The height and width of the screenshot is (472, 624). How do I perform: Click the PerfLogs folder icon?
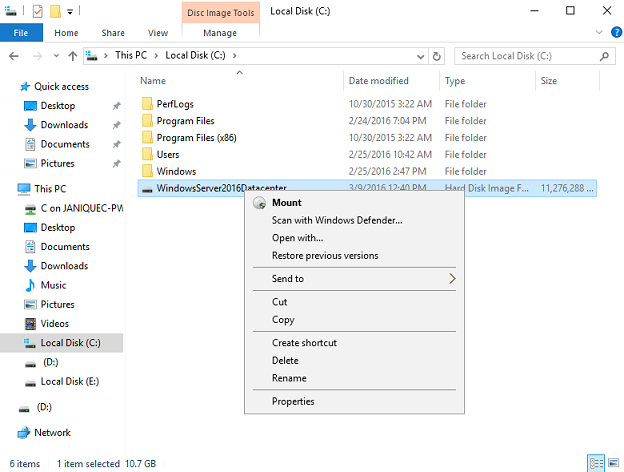147,104
